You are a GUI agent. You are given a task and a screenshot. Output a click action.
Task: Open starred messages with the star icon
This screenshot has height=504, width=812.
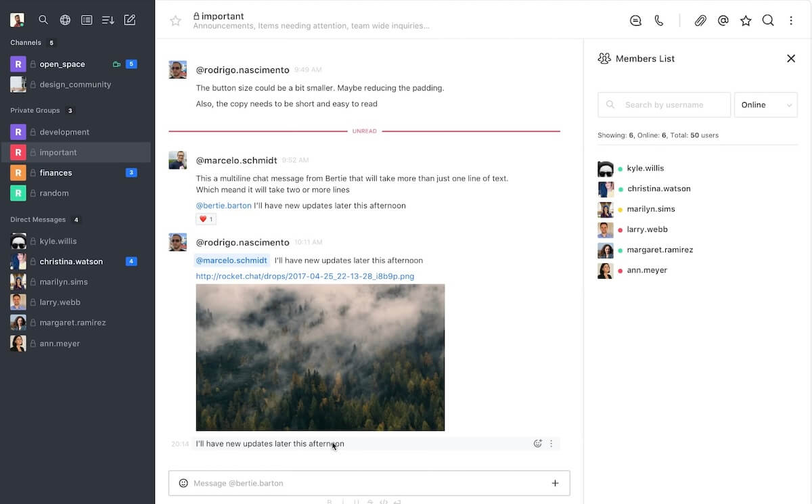pyautogui.click(x=745, y=20)
